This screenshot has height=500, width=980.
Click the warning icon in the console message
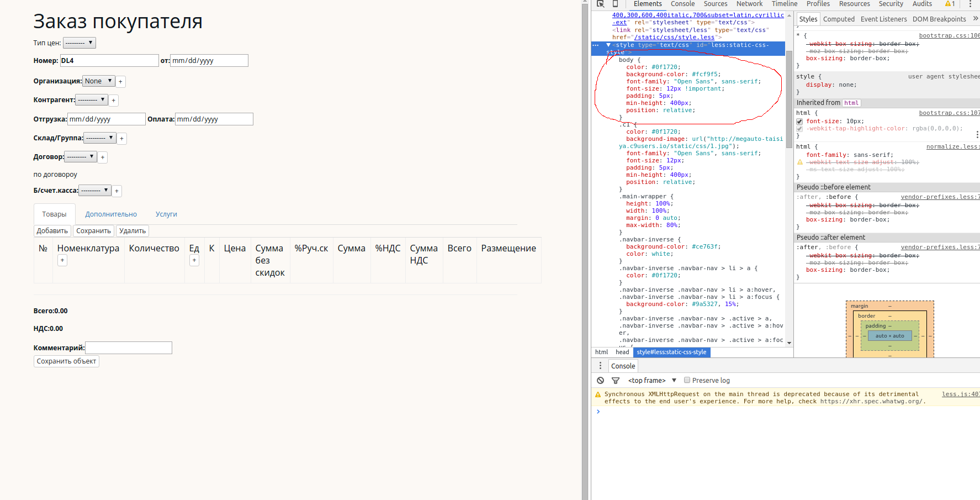pos(598,394)
